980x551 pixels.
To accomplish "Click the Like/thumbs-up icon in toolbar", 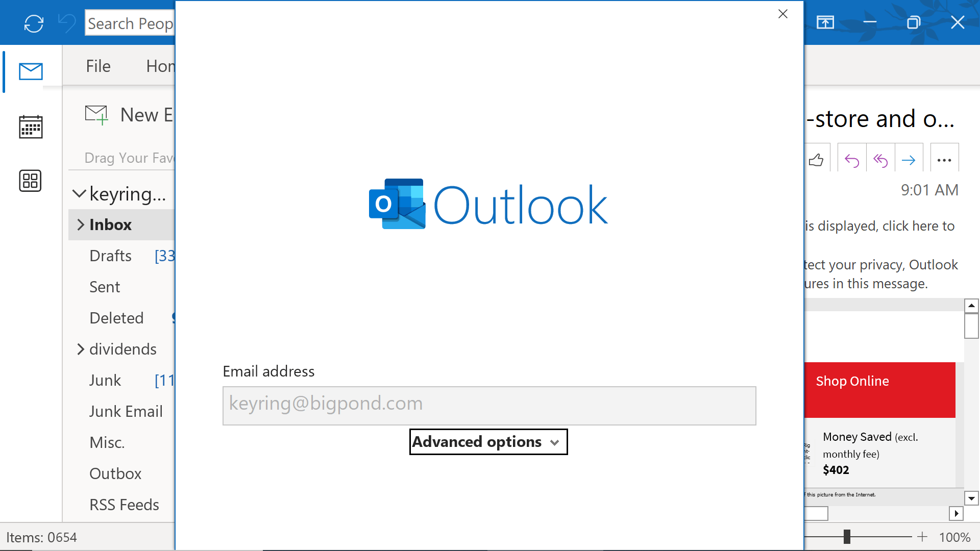I will [817, 160].
